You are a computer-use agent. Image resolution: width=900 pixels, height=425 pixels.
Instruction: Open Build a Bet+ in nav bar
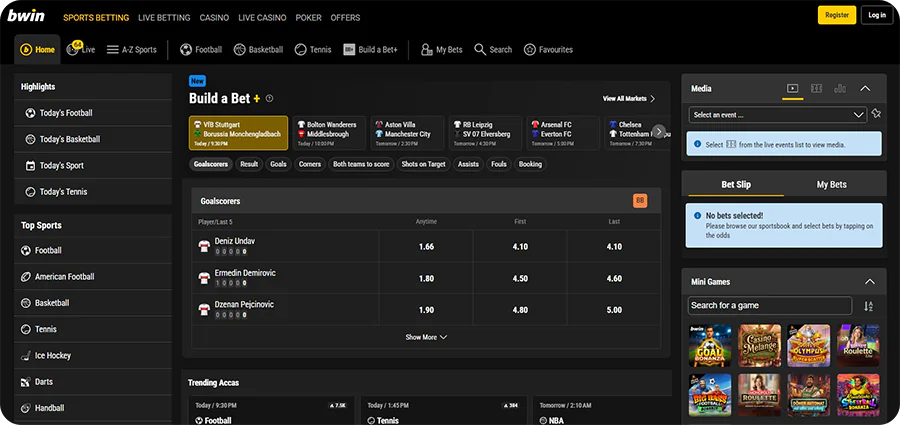pos(370,49)
